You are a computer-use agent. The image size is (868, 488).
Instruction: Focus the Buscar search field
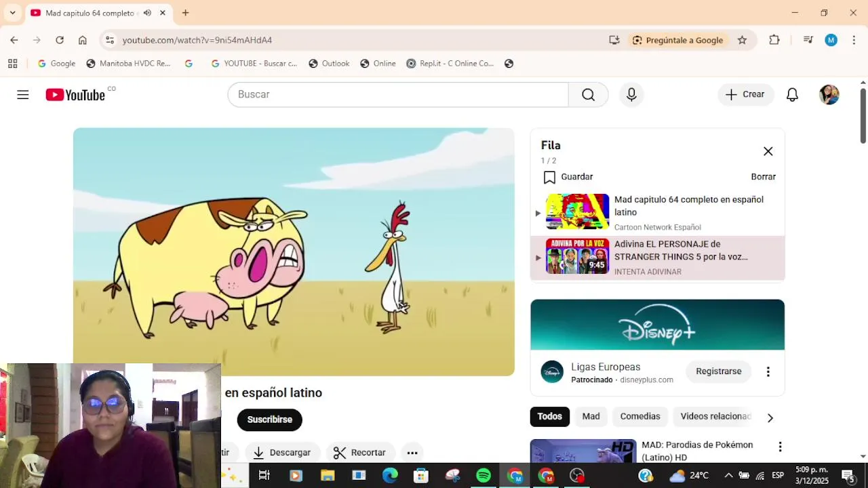click(x=398, y=95)
